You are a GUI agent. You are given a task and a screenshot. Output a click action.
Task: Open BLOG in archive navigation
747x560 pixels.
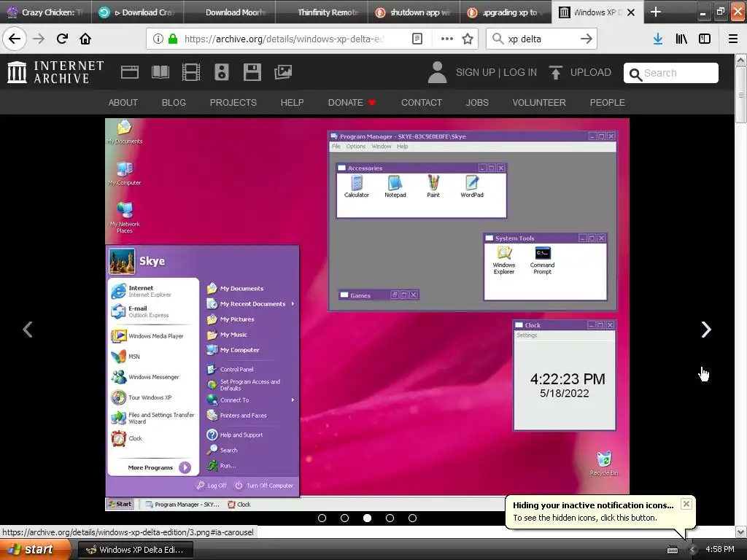pyautogui.click(x=174, y=102)
